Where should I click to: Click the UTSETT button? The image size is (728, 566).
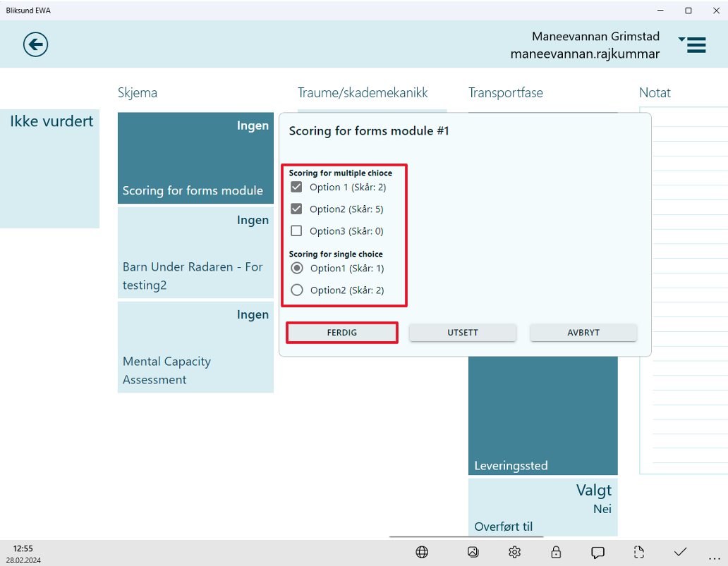tap(463, 333)
